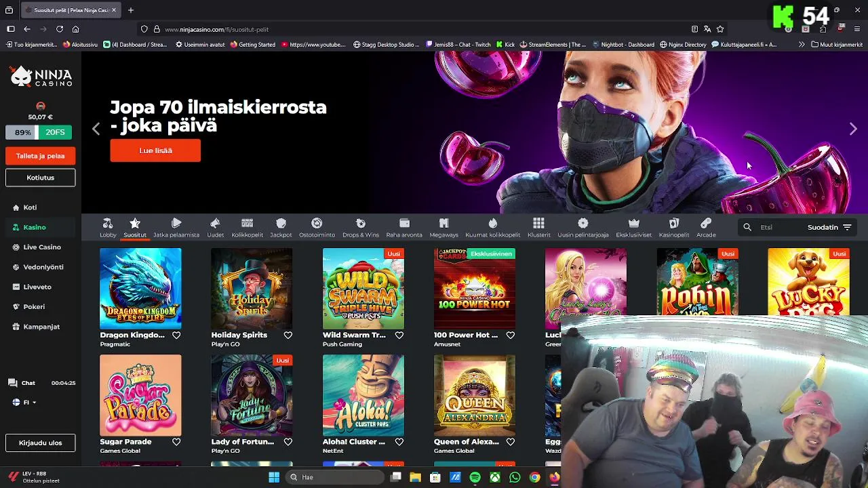
Task: Click the Lue lisää banner button
Action: click(x=155, y=150)
